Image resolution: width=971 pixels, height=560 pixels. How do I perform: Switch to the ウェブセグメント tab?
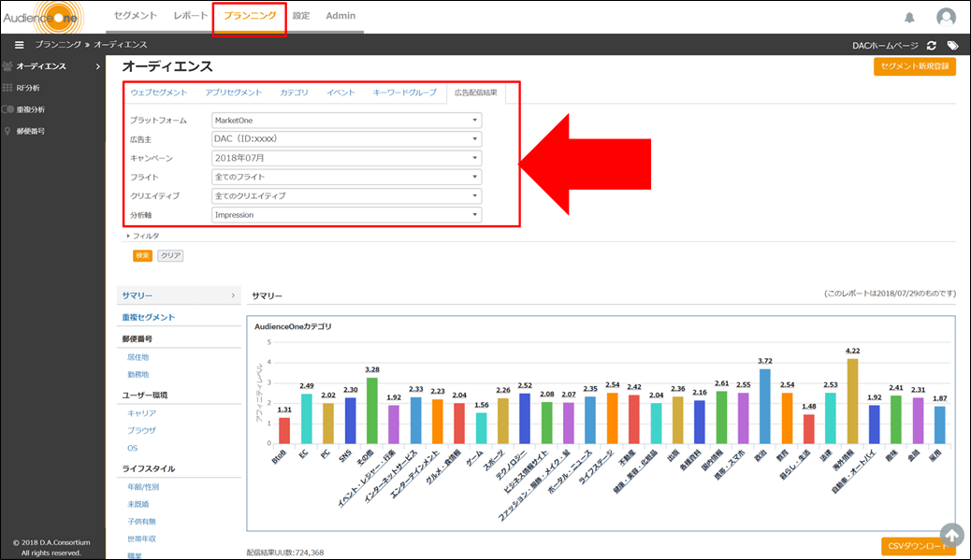pyautogui.click(x=159, y=93)
